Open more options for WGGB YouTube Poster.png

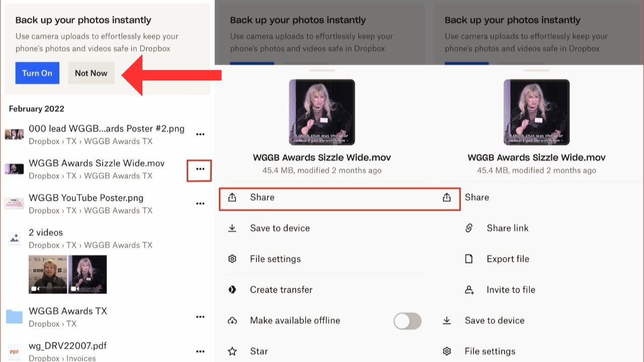click(x=200, y=204)
